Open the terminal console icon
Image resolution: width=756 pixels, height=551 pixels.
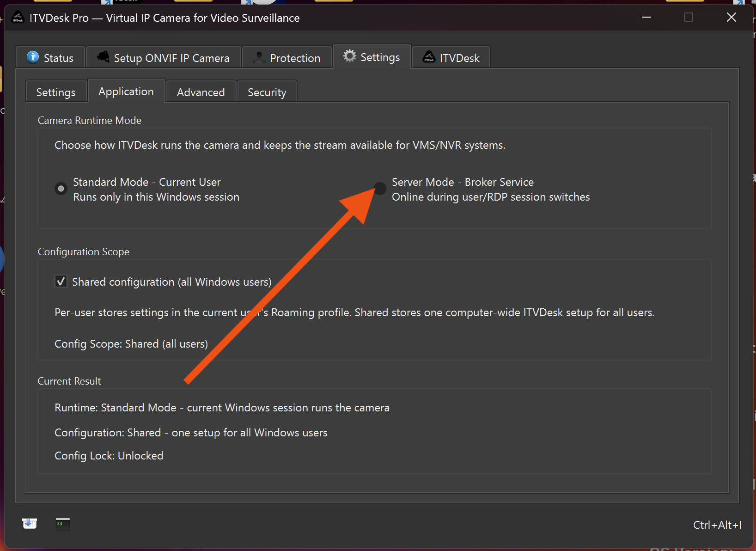point(62,524)
